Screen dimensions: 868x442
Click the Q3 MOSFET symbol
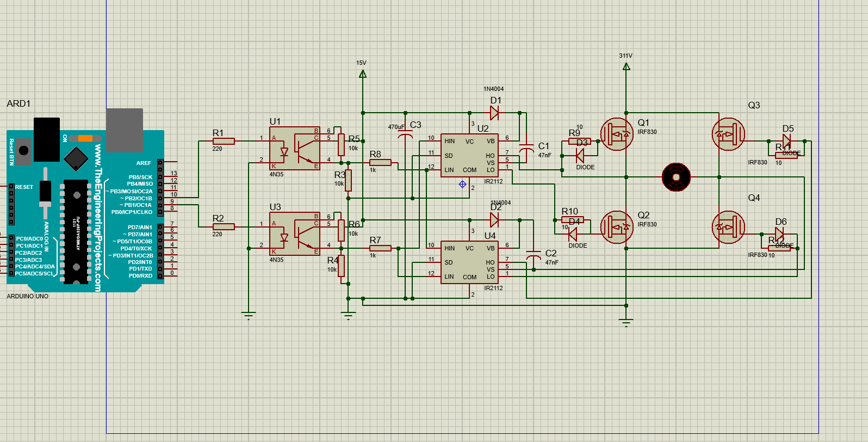[x=728, y=134]
